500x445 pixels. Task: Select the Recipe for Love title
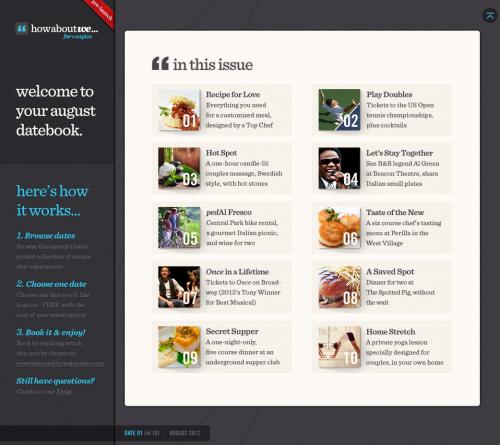[x=233, y=95]
